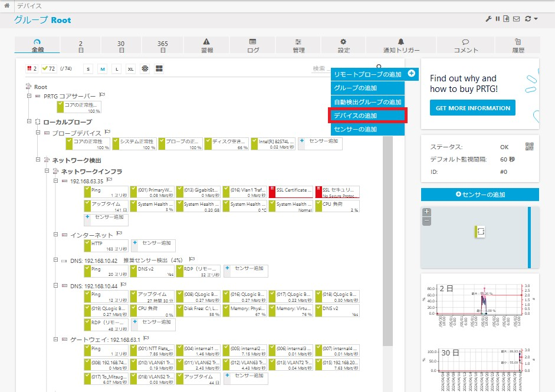Choose 自動検出グループの追加 menu entry
This screenshot has width=555, height=392.
click(x=368, y=102)
